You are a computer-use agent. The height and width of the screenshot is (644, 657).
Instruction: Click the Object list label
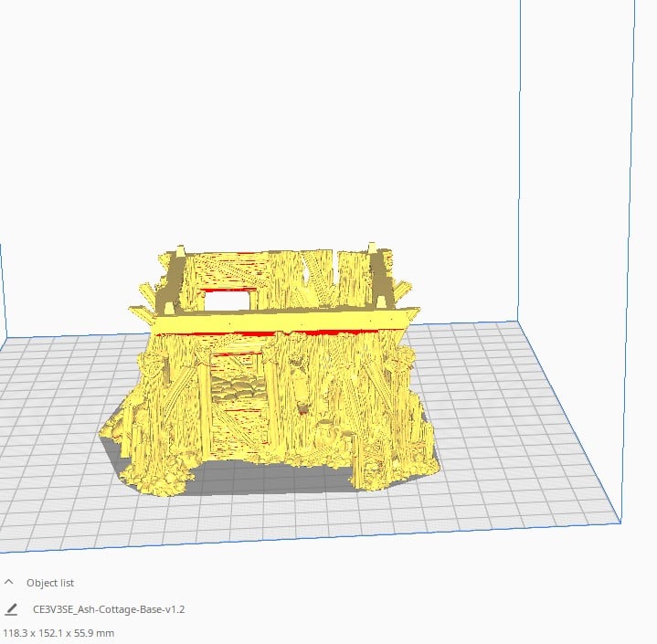point(50,583)
